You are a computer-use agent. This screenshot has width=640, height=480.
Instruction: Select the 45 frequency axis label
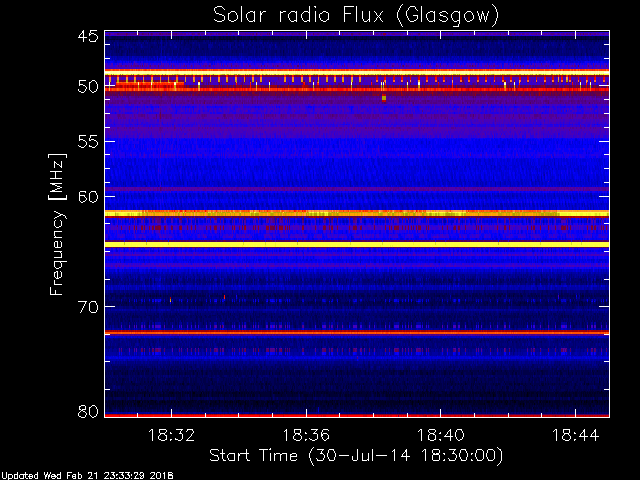point(88,37)
